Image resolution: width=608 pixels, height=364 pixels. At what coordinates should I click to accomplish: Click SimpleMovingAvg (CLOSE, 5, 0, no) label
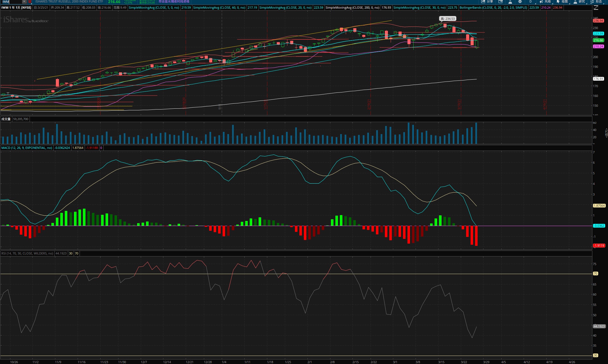click(x=154, y=8)
